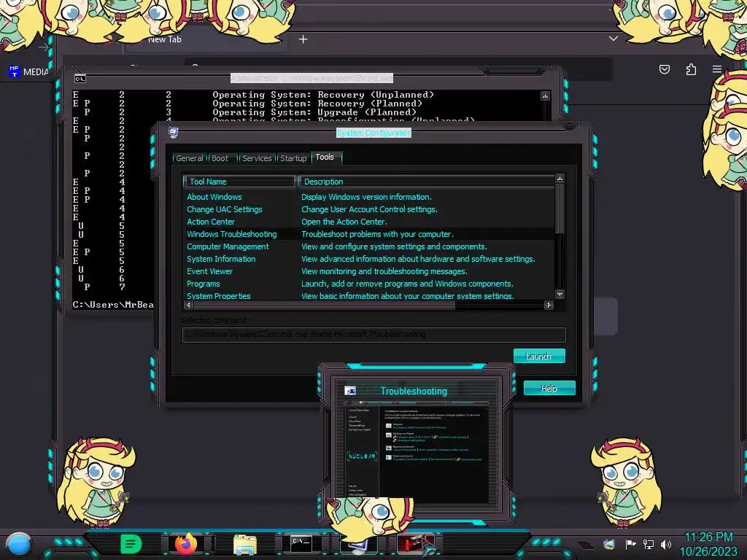Open new tab with the plus button
Screen dimensions: 747x560
(303, 39)
